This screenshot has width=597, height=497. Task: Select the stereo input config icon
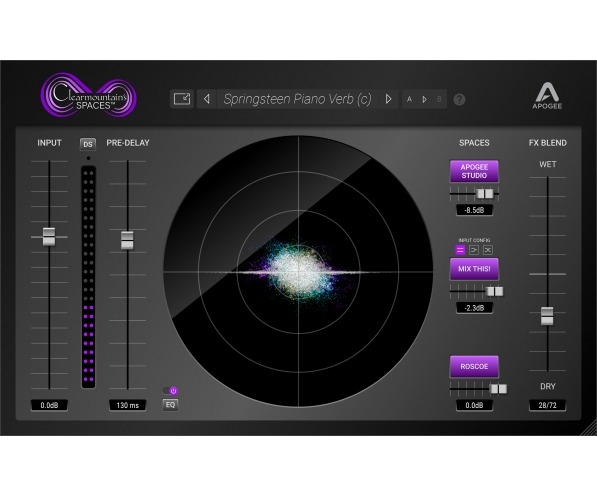click(460, 250)
